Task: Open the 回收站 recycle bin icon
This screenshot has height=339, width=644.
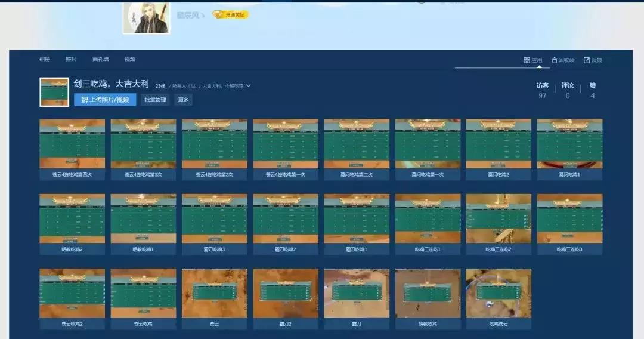Action: pyautogui.click(x=555, y=60)
